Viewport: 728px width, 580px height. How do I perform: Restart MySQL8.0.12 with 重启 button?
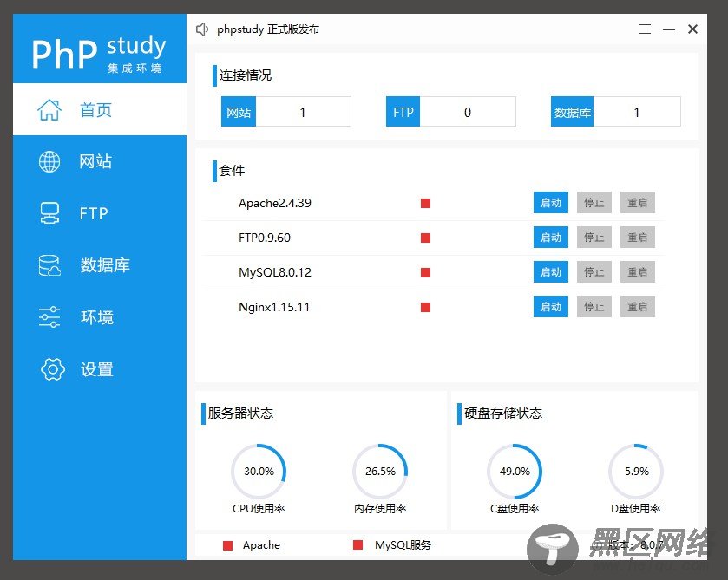pos(638,272)
